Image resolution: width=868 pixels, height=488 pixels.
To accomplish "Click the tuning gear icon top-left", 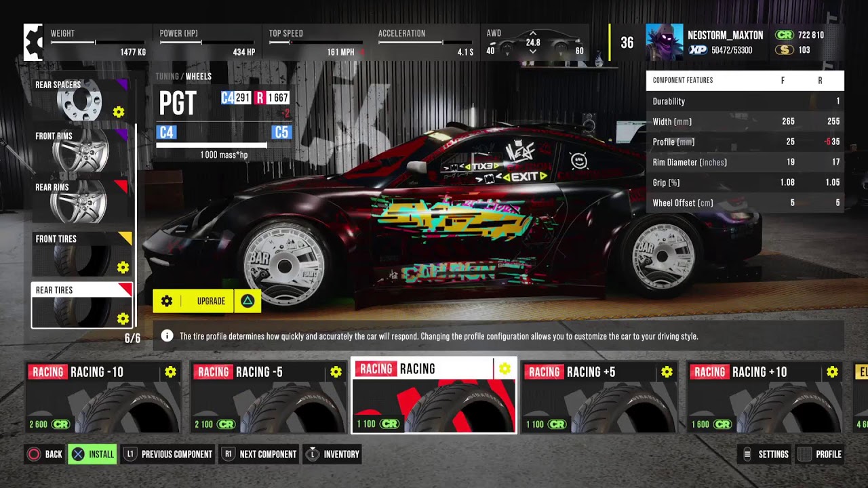I will coord(33,42).
